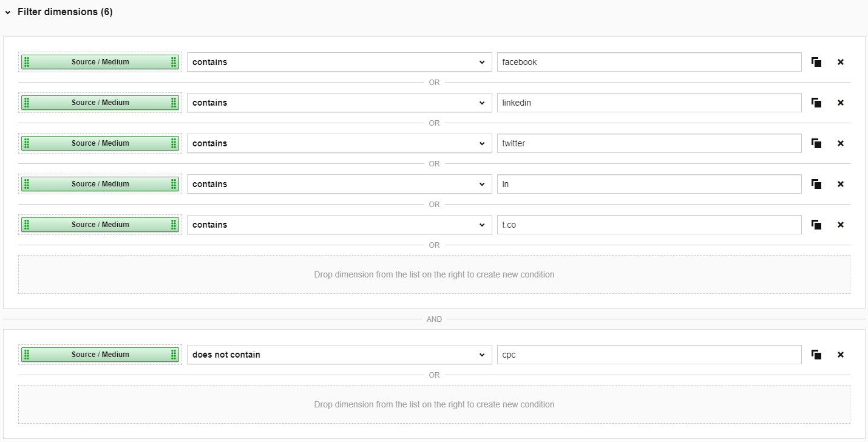Collapse the Filter dimensions section

[8, 12]
